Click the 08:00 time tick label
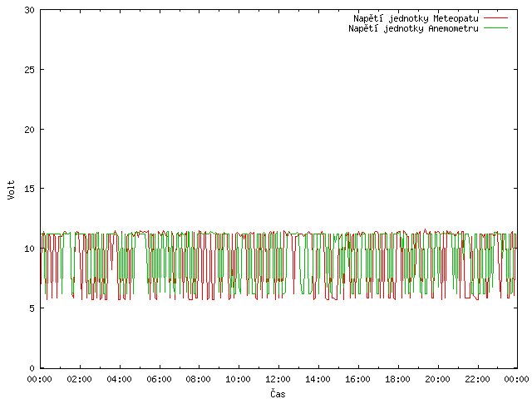 [x=199, y=379]
